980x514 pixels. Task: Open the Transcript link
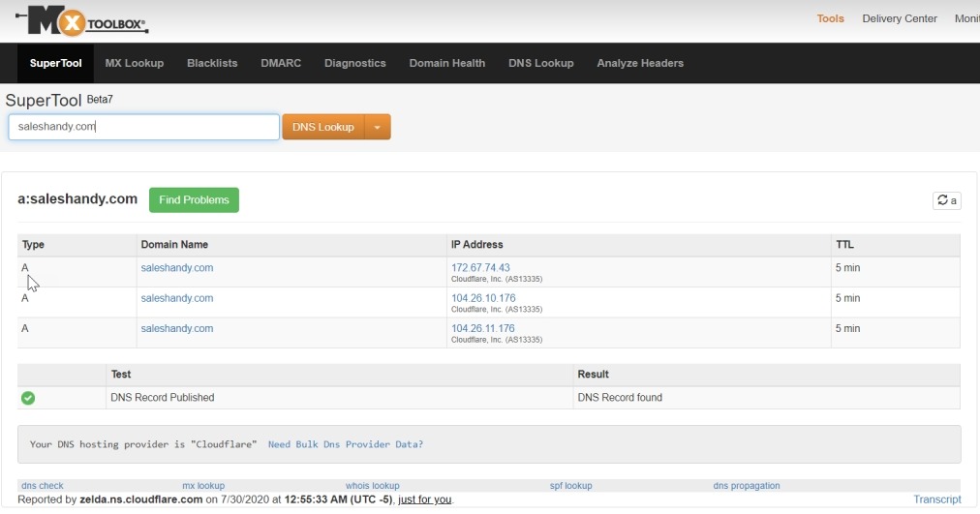(x=936, y=499)
